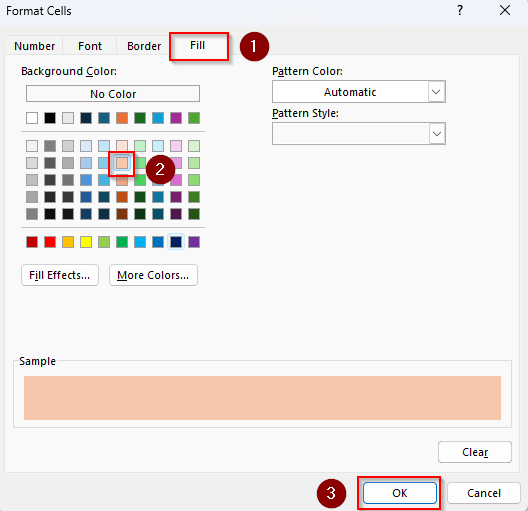Pick the white theme color swatch
The width and height of the screenshot is (528, 511).
(x=32, y=118)
